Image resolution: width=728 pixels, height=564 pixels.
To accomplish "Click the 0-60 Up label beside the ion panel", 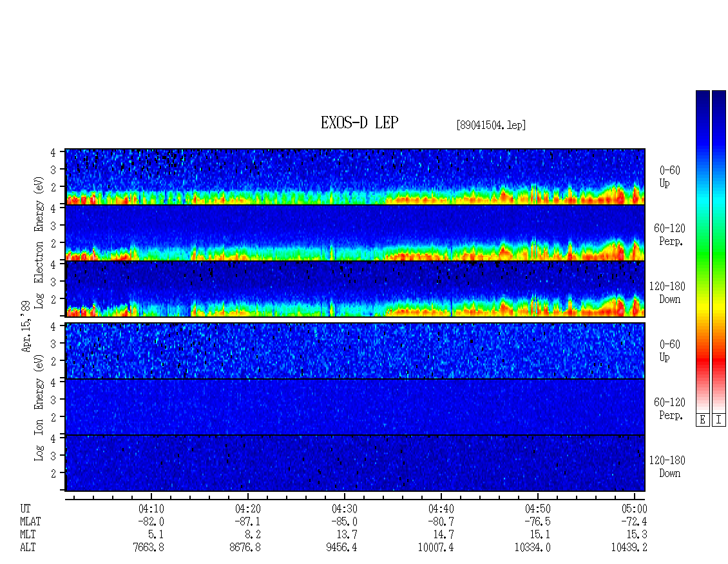I will click(669, 351).
